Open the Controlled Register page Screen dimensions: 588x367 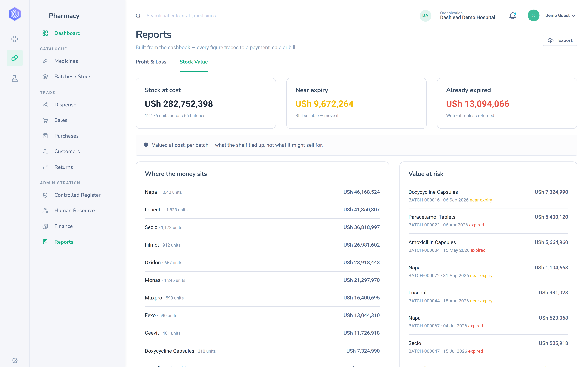click(77, 195)
